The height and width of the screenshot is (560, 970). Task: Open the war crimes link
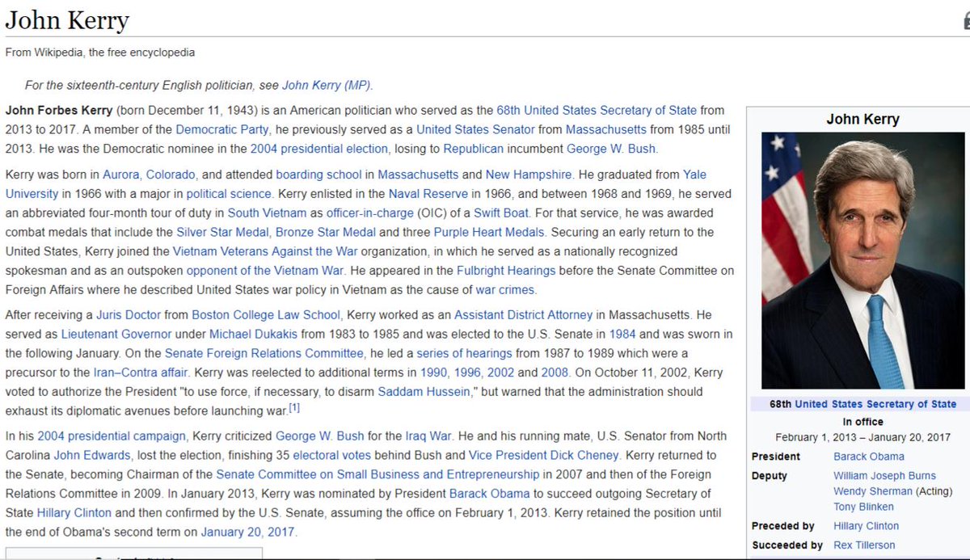505,291
